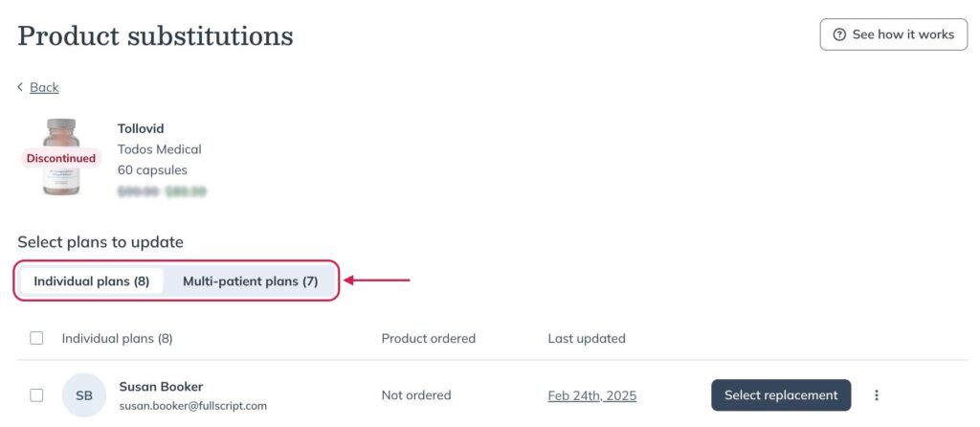Click the See how it works button
The image size is (980, 427).
pyautogui.click(x=893, y=35)
